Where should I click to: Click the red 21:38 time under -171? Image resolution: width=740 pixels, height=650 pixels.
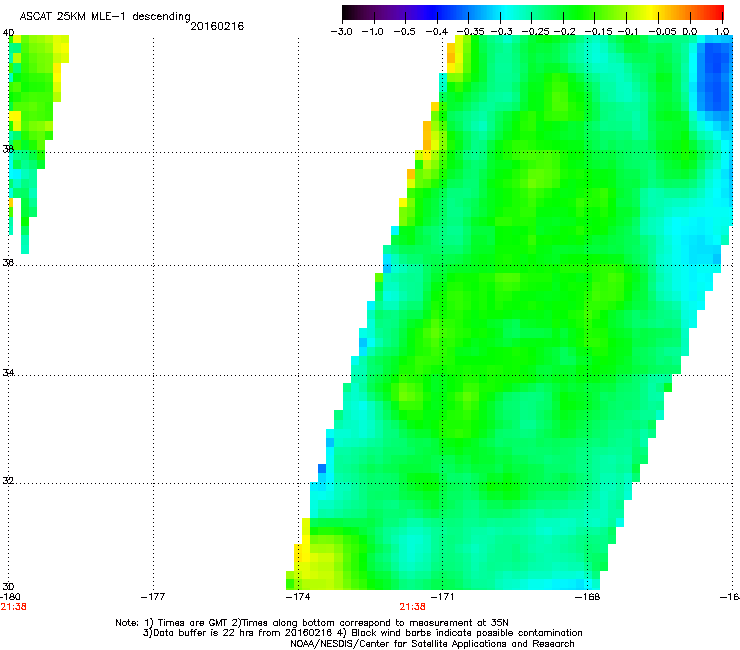pyautogui.click(x=412, y=607)
